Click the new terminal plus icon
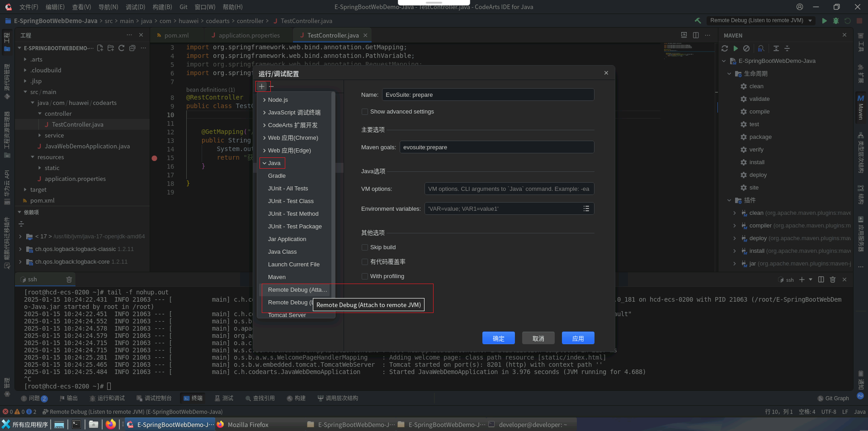Image resolution: width=868 pixels, height=431 pixels. pos(802,279)
